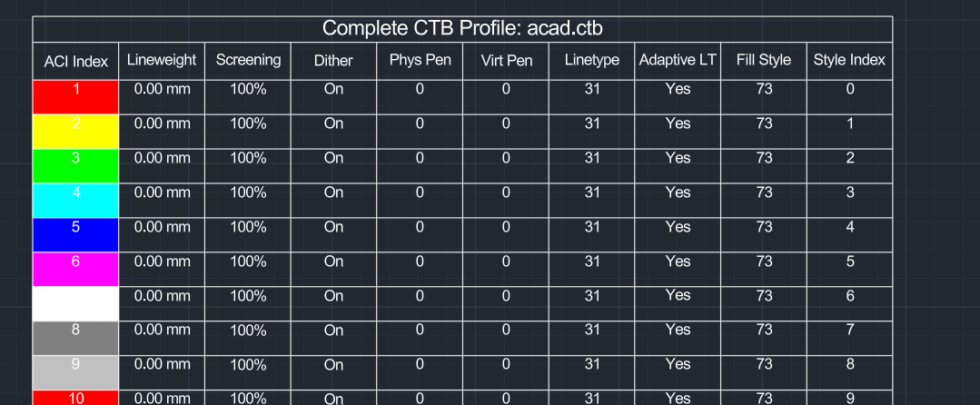Screen dimensions: 980x405
Task: Click the red ACI index 1 swatch
Action: click(x=75, y=97)
